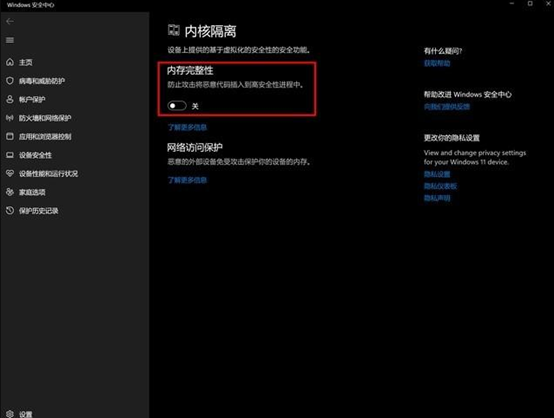Click the 内存完整性 heading
The image size is (554, 418).
click(x=190, y=70)
